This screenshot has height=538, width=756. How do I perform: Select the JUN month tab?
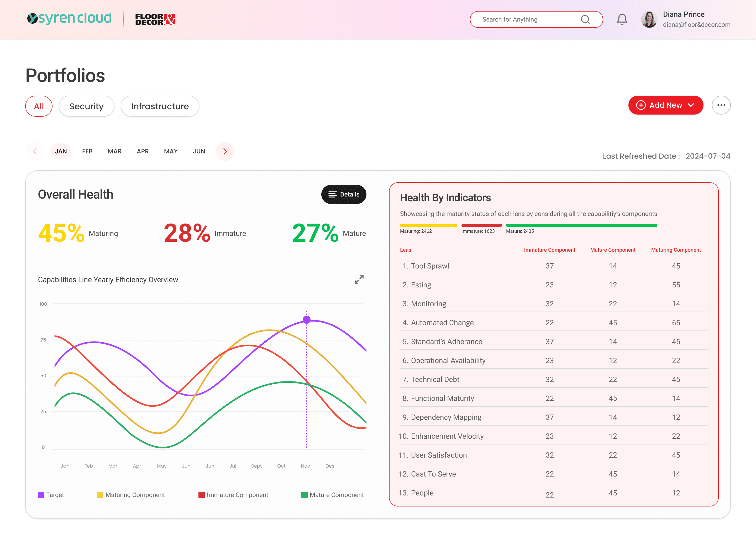coord(199,151)
